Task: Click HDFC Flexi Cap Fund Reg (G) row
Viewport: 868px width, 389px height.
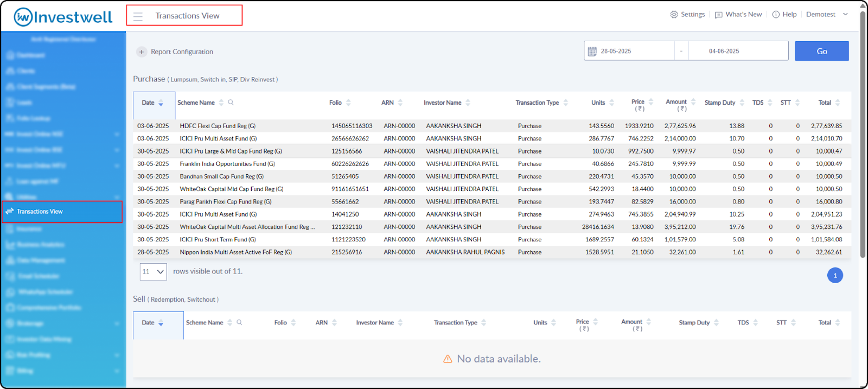Action: click(x=492, y=126)
